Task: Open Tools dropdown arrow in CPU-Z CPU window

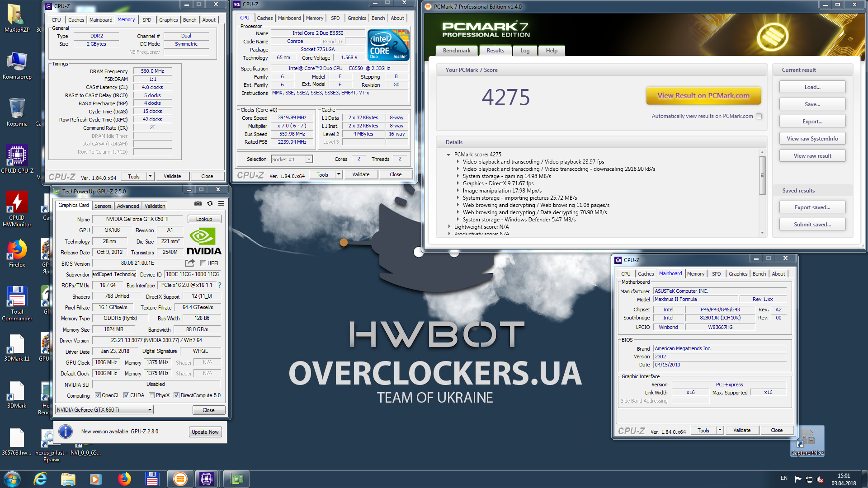Action: tap(339, 174)
